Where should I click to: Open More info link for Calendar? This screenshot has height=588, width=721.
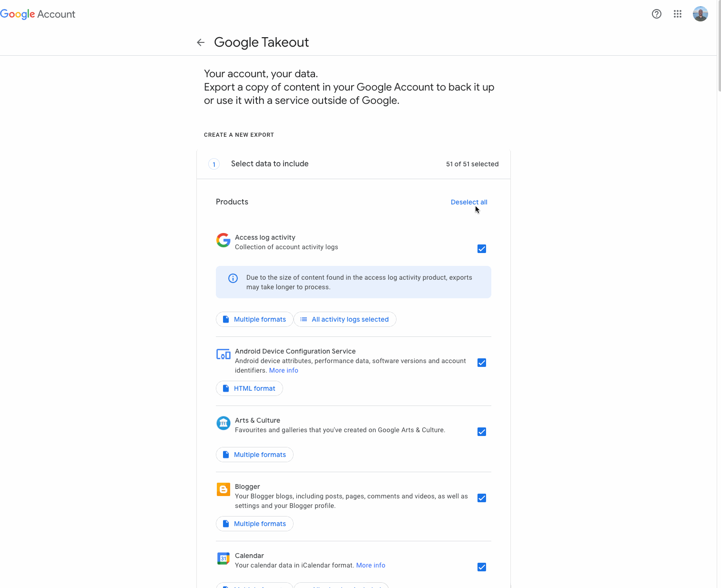coord(371,565)
